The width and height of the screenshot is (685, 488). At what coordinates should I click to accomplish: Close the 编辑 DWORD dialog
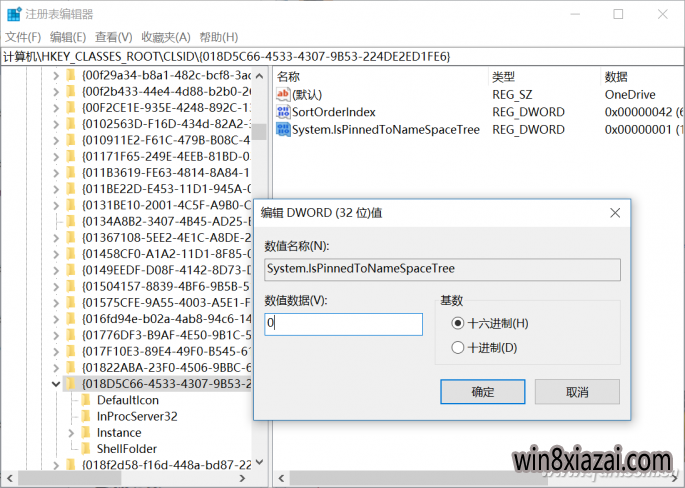click(x=615, y=213)
